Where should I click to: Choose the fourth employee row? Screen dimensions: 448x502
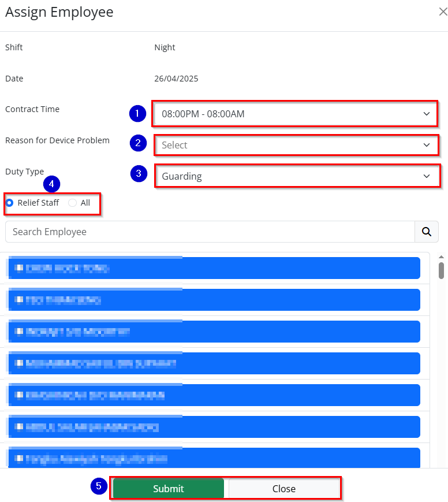[214, 363]
